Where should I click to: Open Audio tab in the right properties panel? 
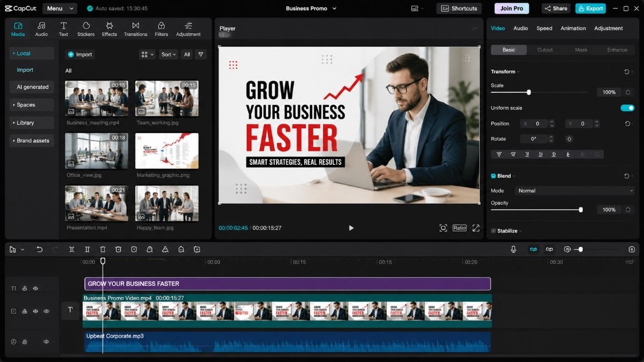click(x=521, y=28)
